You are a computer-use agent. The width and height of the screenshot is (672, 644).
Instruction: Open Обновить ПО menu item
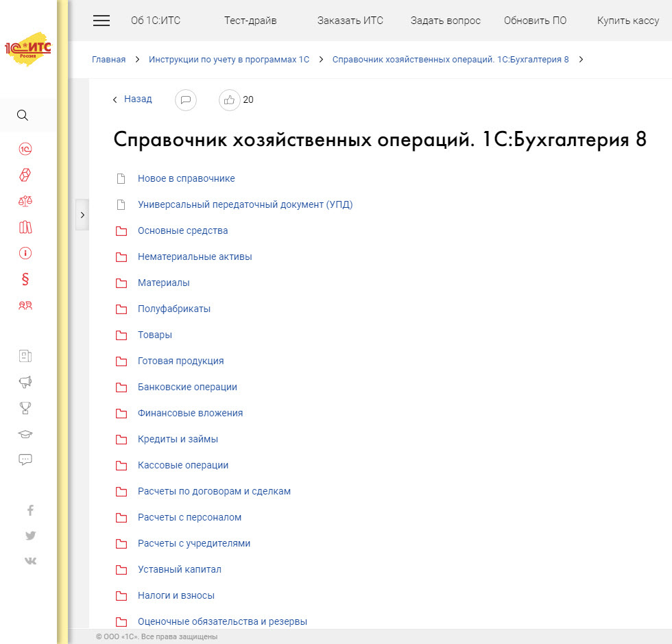[x=535, y=21]
